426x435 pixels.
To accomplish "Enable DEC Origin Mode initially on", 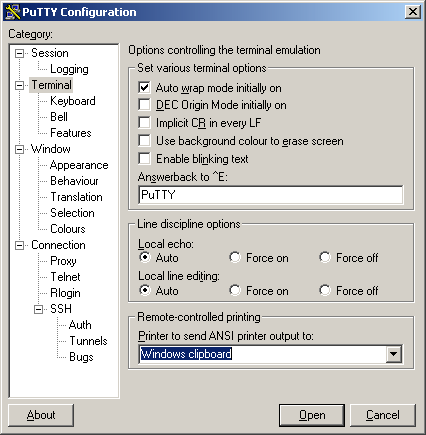I will (x=144, y=105).
